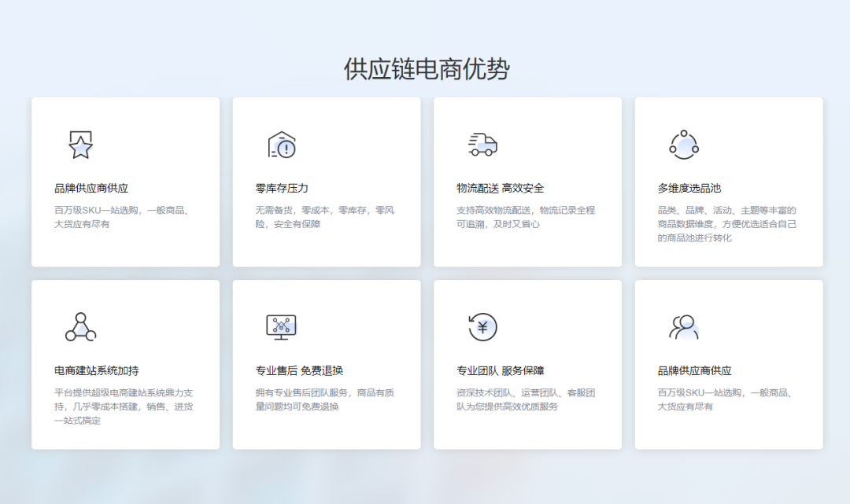850x504 pixels.
Task: Click the triangle network icon above 电商建站系统加持
Action: (80, 327)
